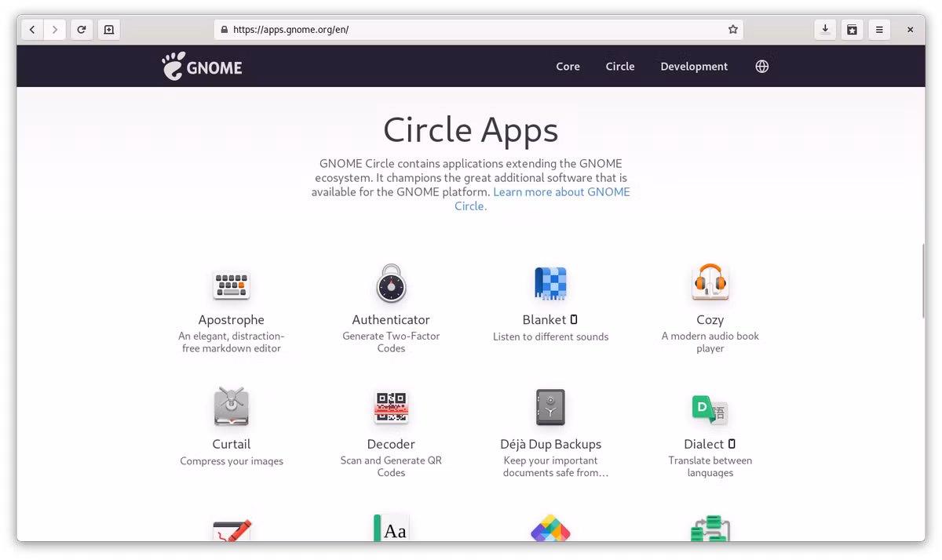Open a new tab with the plus button
942x560 pixels.
pyautogui.click(x=109, y=30)
